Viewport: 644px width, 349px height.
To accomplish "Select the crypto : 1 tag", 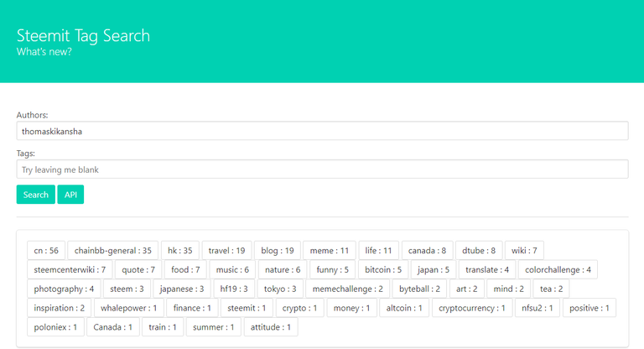I will point(300,308).
